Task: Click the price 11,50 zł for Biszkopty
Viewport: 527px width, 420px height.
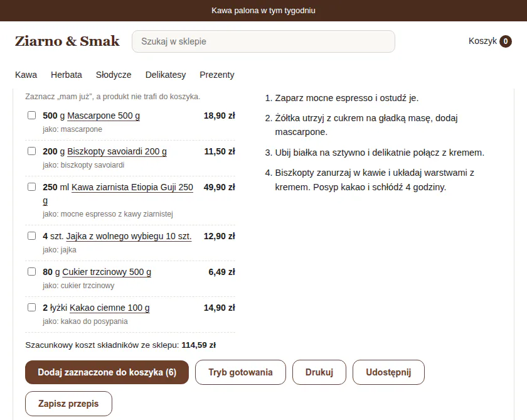Action: coord(220,152)
